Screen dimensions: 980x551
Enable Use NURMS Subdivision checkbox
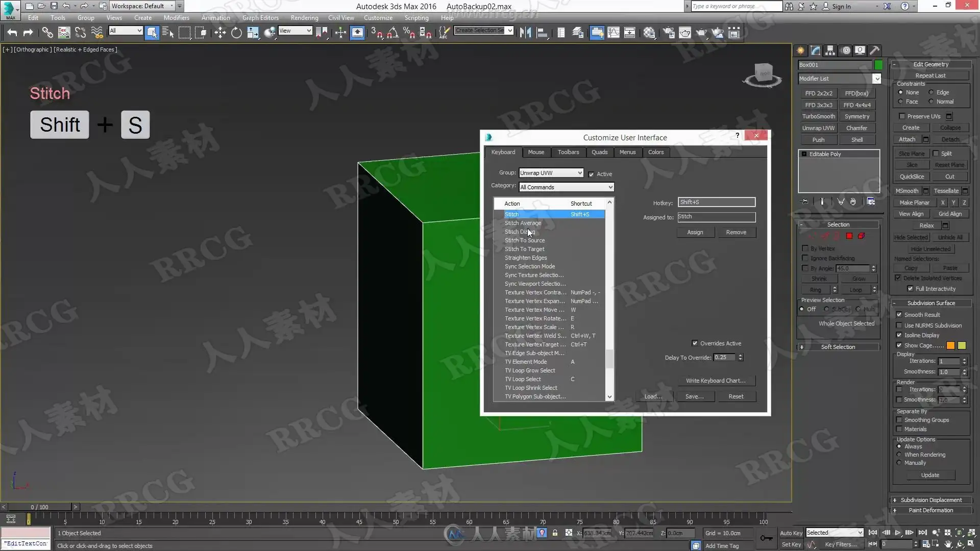(x=899, y=325)
